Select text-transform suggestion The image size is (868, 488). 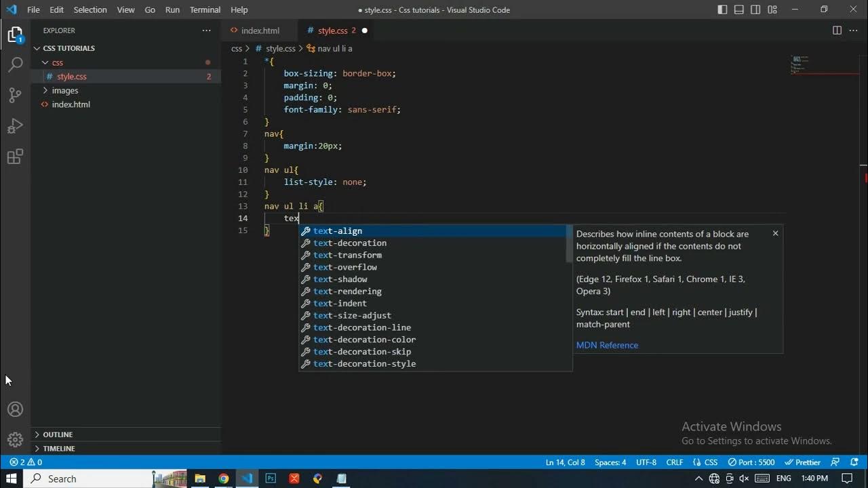[x=434, y=255]
